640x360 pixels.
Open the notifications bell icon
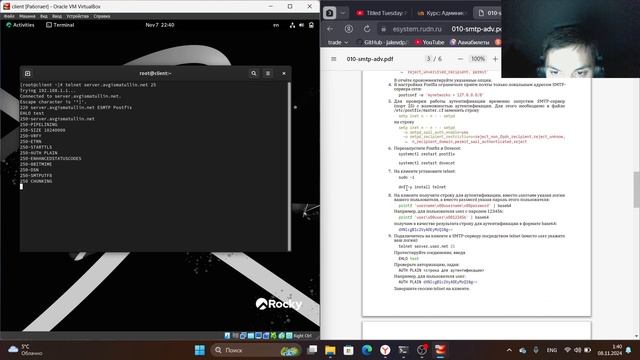(x=629, y=350)
